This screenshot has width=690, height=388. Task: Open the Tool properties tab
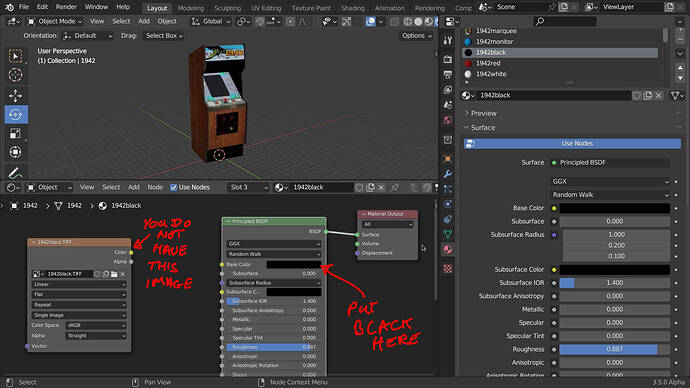click(x=448, y=40)
